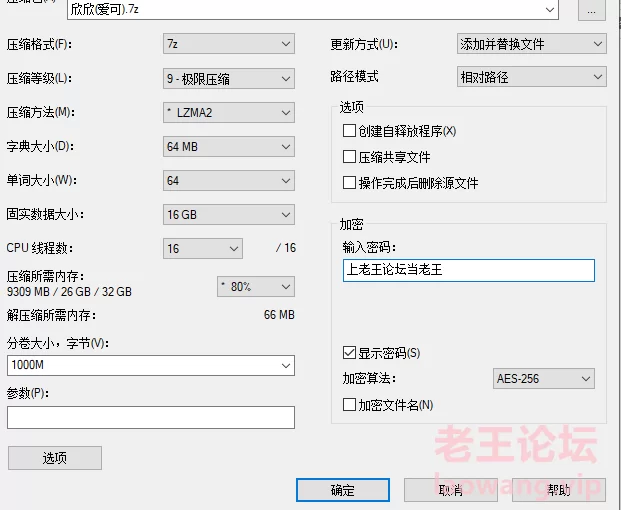Viewport: 621px width, 510px height.
Task: Click the 输入密码 password field
Action: pos(468,270)
